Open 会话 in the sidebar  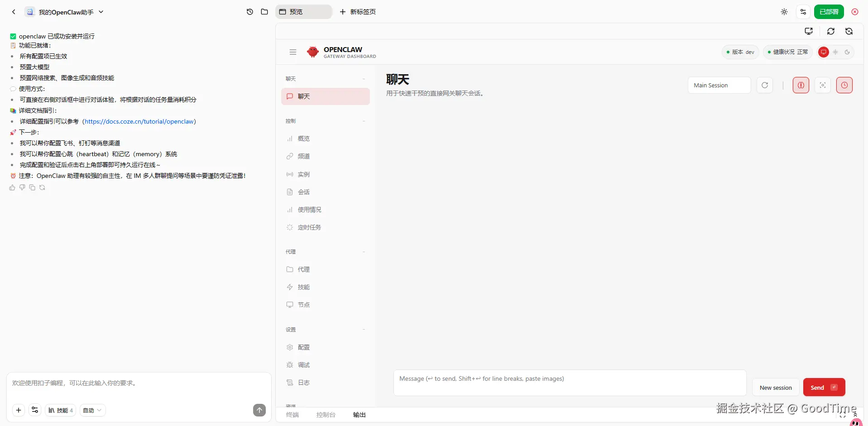pyautogui.click(x=326, y=192)
